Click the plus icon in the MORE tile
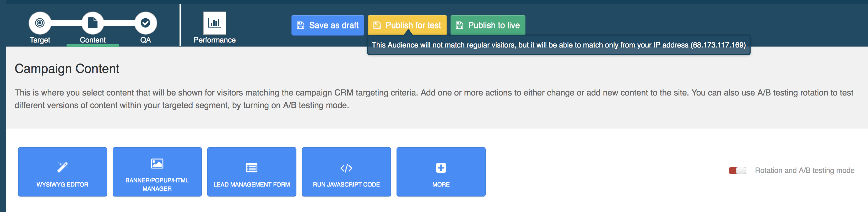Viewport: 868px width, 212px height. point(441,168)
